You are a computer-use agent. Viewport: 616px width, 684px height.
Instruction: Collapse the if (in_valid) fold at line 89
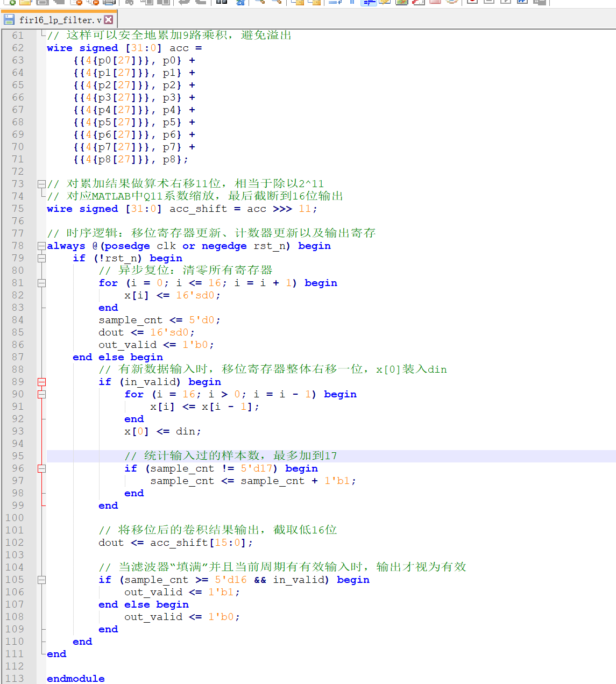pyautogui.click(x=41, y=382)
